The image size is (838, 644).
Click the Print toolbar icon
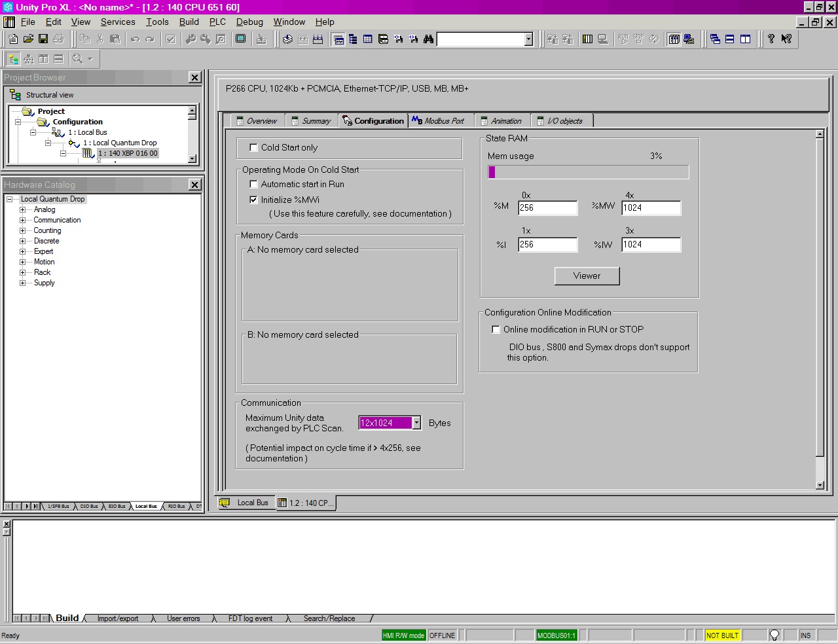click(58, 39)
